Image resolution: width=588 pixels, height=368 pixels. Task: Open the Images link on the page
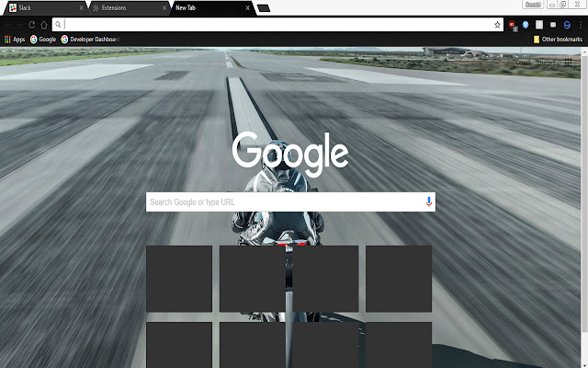[x=546, y=63]
